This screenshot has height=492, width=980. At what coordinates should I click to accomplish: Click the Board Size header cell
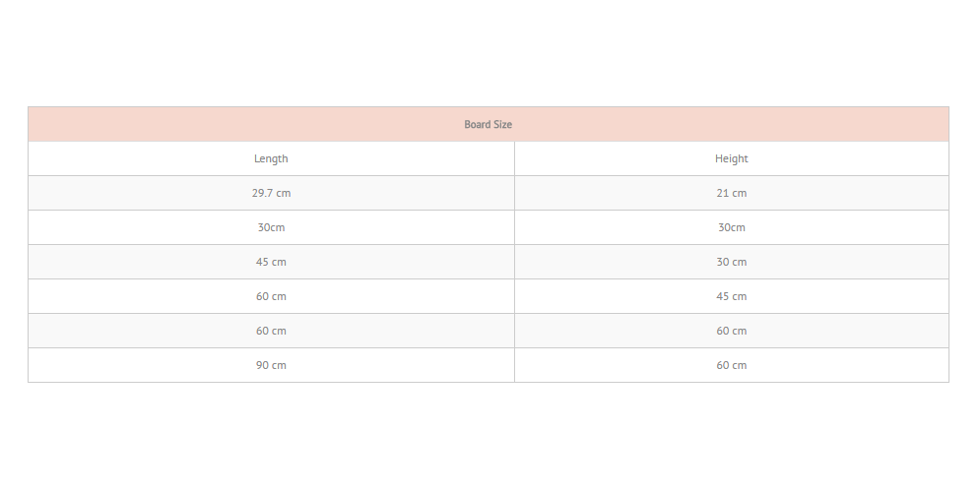(489, 124)
